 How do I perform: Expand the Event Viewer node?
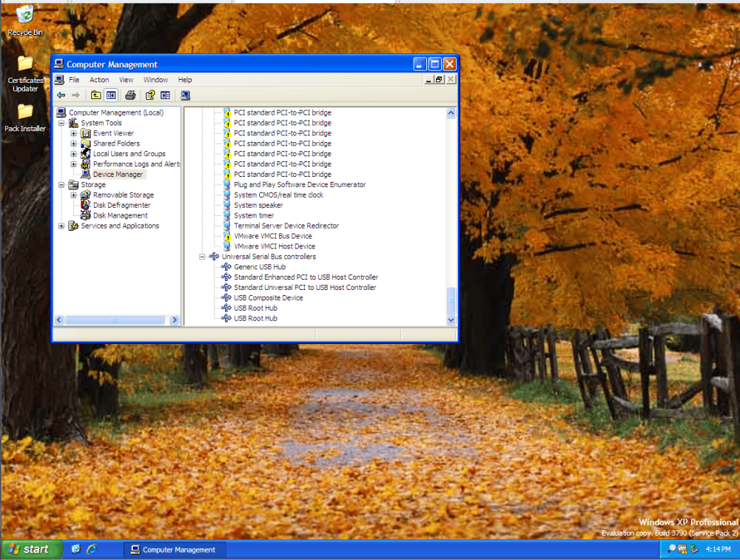pos(73,133)
